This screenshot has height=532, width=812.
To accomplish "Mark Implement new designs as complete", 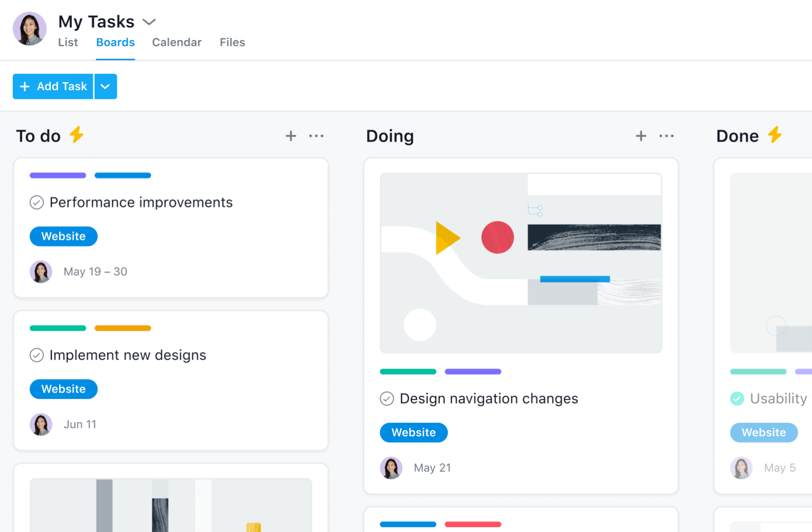I will point(36,355).
